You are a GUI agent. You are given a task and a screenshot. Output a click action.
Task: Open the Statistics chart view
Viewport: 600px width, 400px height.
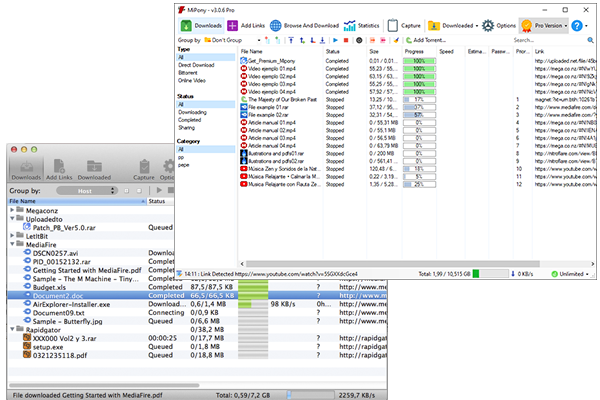coord(361,26)
